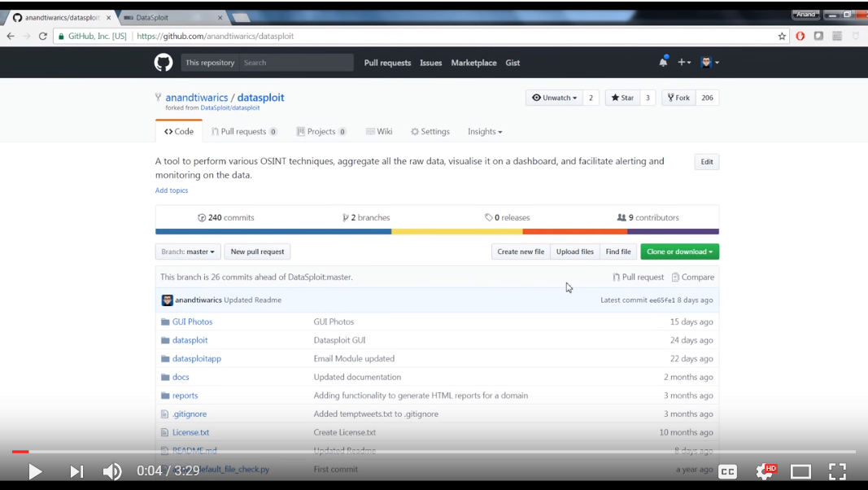Click latest commit hash ee65fe1
Viewport: 868px width, 490px height.
662,300
